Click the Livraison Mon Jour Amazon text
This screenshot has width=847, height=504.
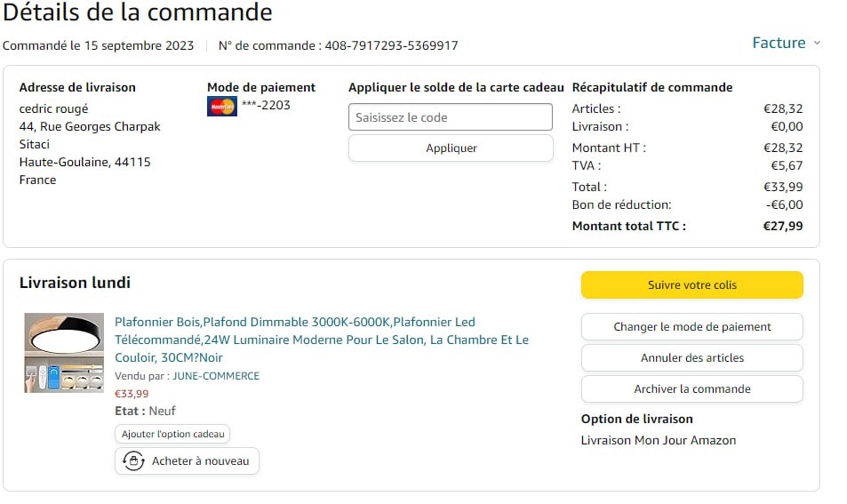[x=658, y=440]
